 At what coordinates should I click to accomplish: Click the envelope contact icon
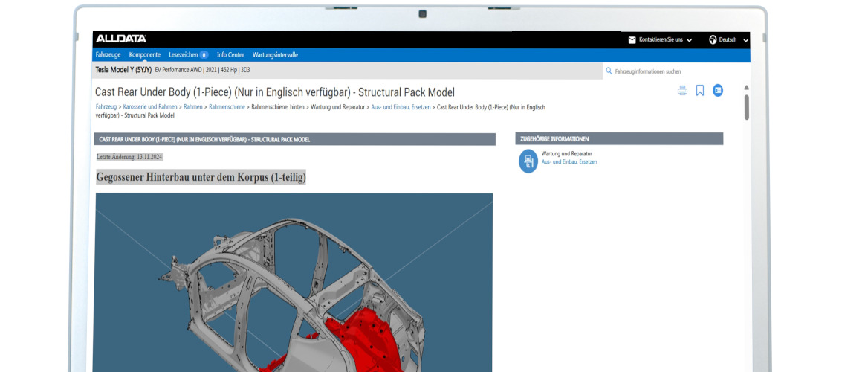coord(632,39)
